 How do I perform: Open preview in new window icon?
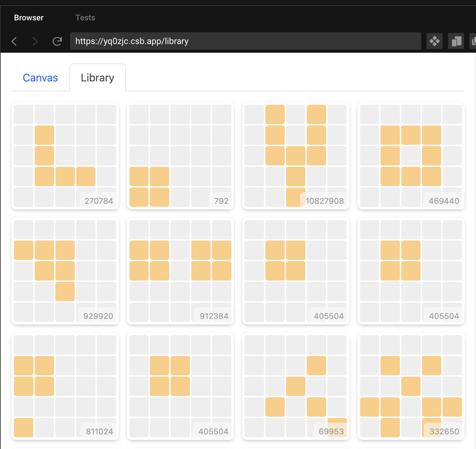pyautogui.click(x=456, y=41)
